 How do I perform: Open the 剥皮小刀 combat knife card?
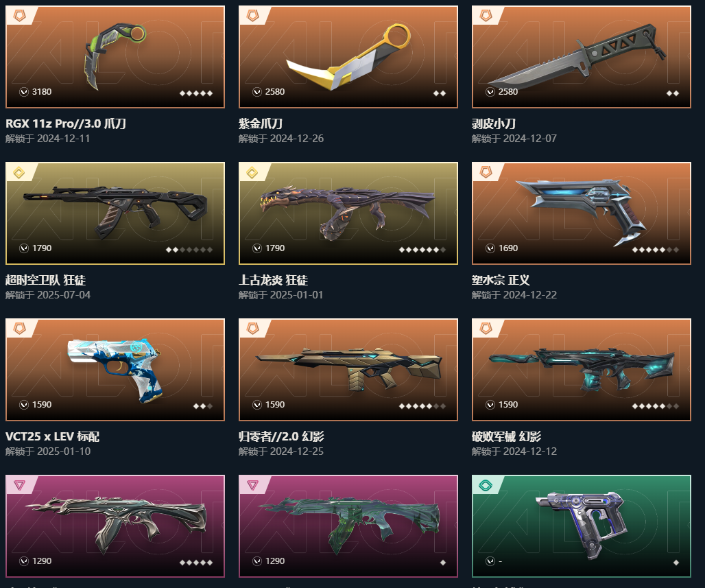581,57
